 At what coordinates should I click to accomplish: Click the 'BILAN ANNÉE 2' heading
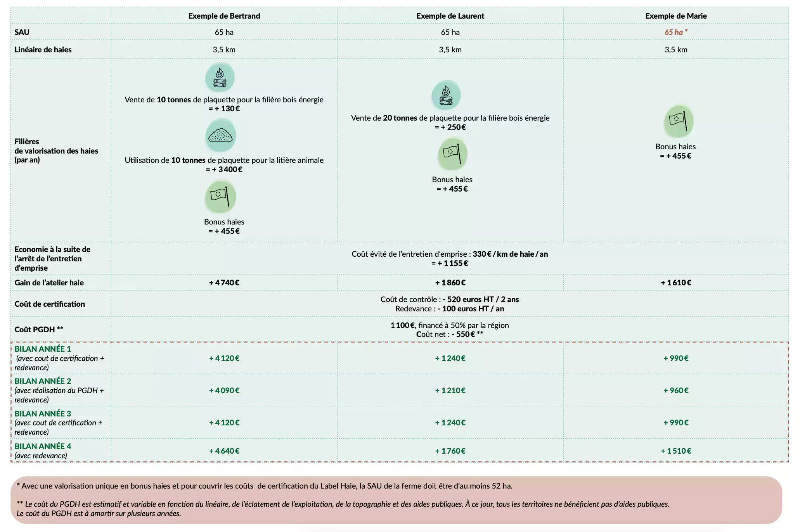coord(43,381)
